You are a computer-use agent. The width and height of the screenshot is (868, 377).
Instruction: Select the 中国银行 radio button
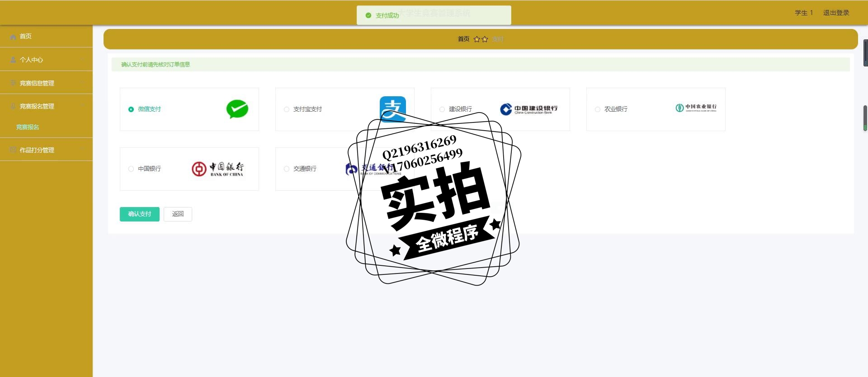(x=131, y=169)
